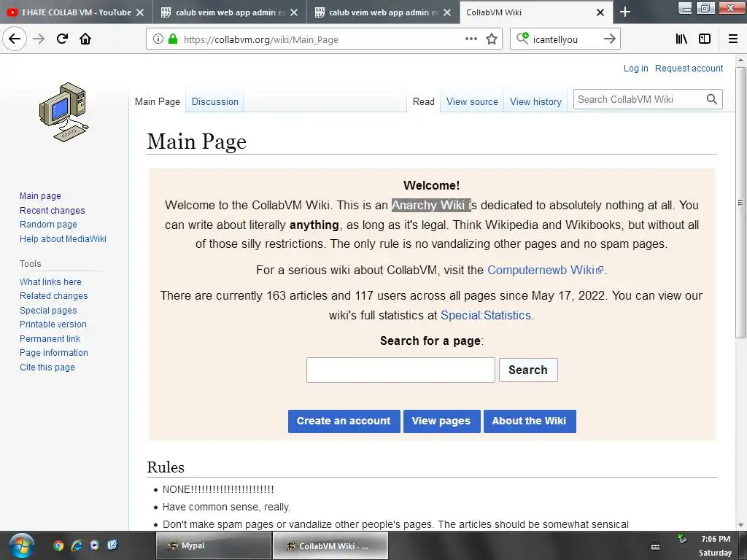Image resolution: width=747 pixels, height=560 pixels.
Task: Open Printable version link
Action: tap(53, 324)
